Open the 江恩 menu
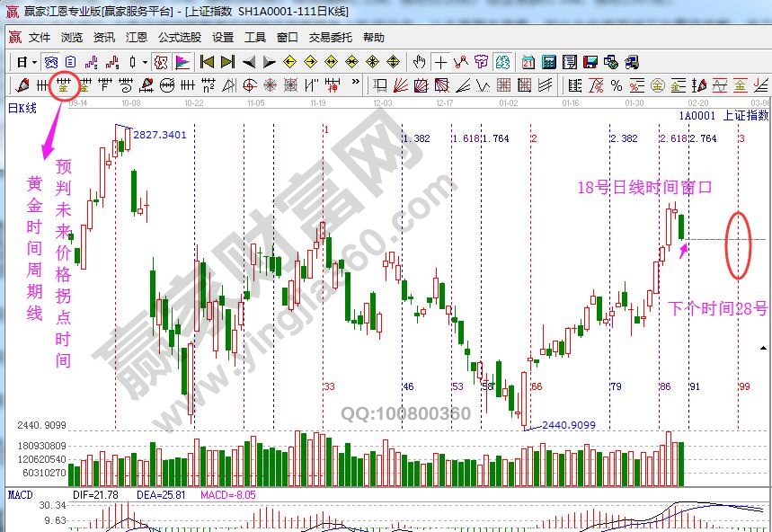772x532 pixels. coord(137,38)
